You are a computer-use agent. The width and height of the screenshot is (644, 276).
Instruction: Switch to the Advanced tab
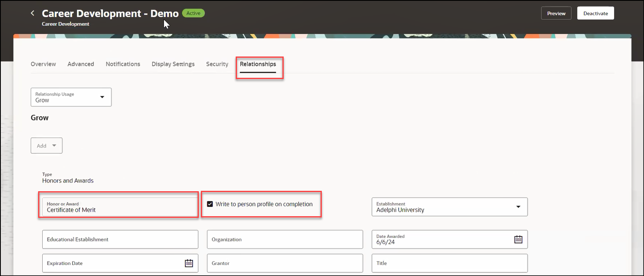coord(81,64)
